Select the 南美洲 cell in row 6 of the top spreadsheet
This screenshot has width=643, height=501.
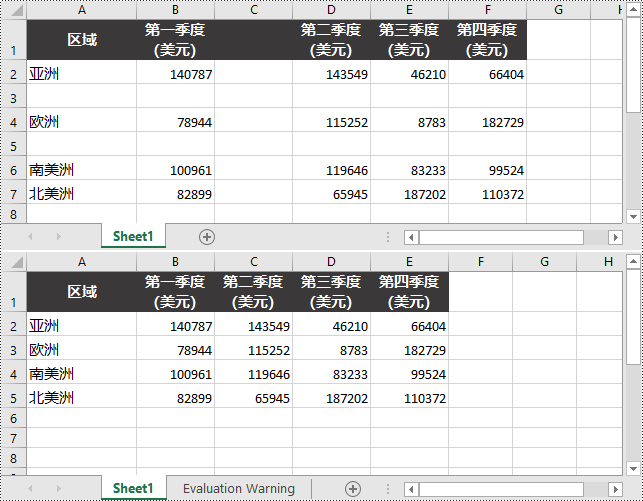[x=82, y=168]
